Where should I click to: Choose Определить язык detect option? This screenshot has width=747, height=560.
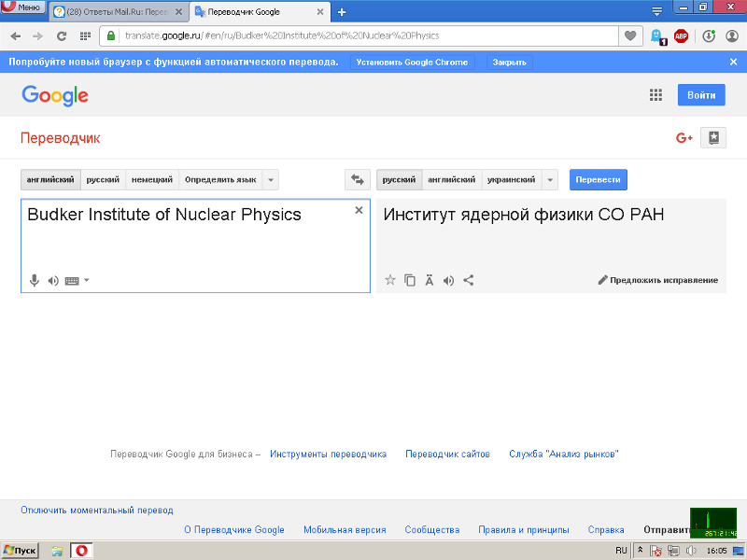tap(220, 179)
